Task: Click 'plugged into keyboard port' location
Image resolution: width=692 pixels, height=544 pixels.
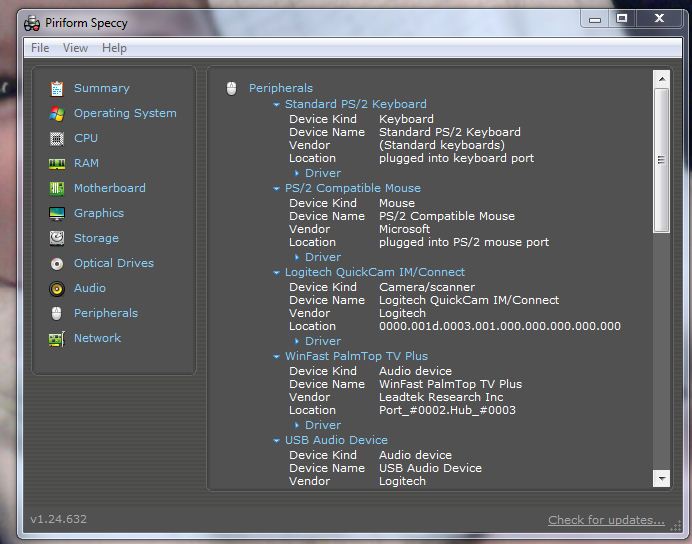Action: [x=456, y=158]
